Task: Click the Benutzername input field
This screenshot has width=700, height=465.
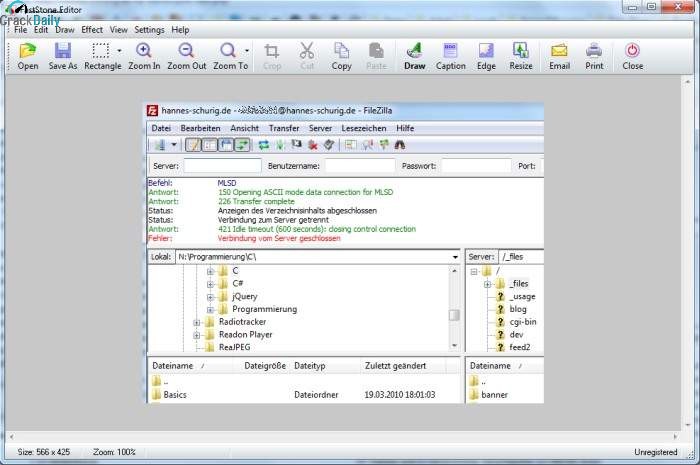Action: point(360,166)
